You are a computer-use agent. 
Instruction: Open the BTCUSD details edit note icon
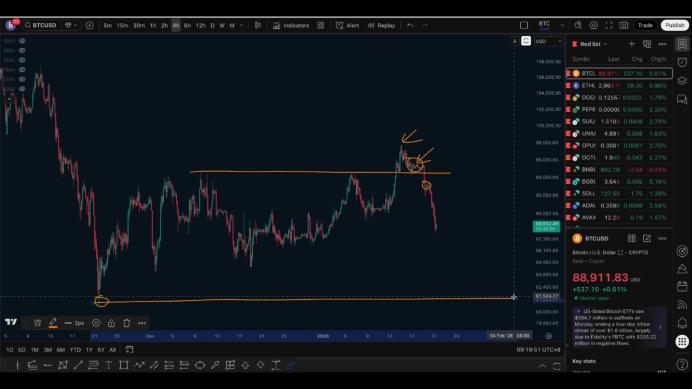click(647, 238)
